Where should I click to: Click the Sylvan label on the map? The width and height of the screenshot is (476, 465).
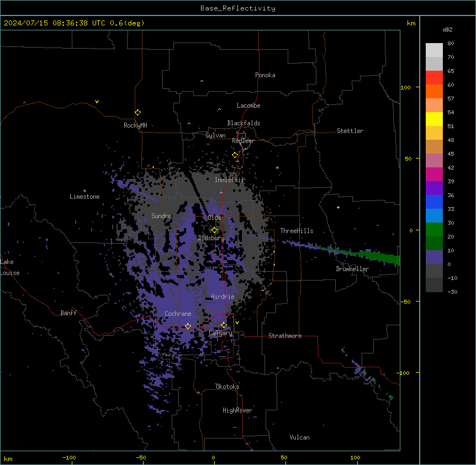[x=215, y=135]
